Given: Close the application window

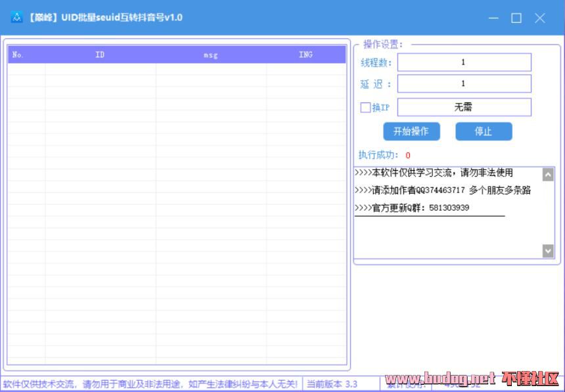Looking at the screenshot, I should tap(540, 18).
